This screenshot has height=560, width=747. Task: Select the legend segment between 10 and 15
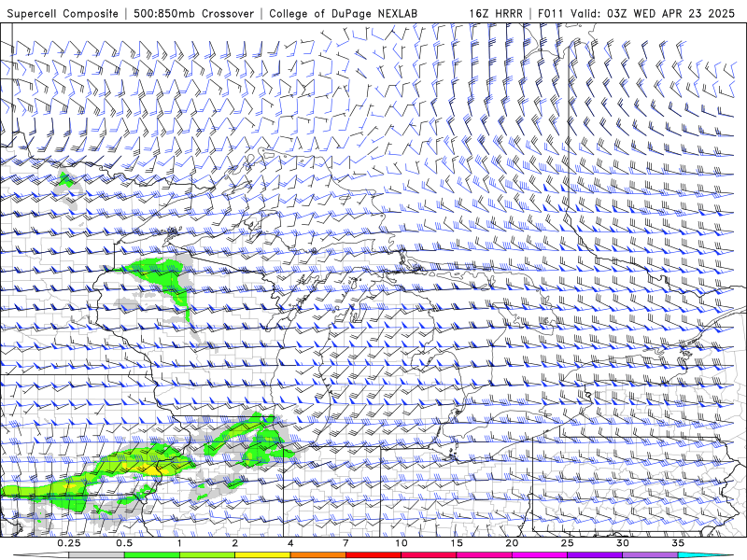tap(429, 555)
